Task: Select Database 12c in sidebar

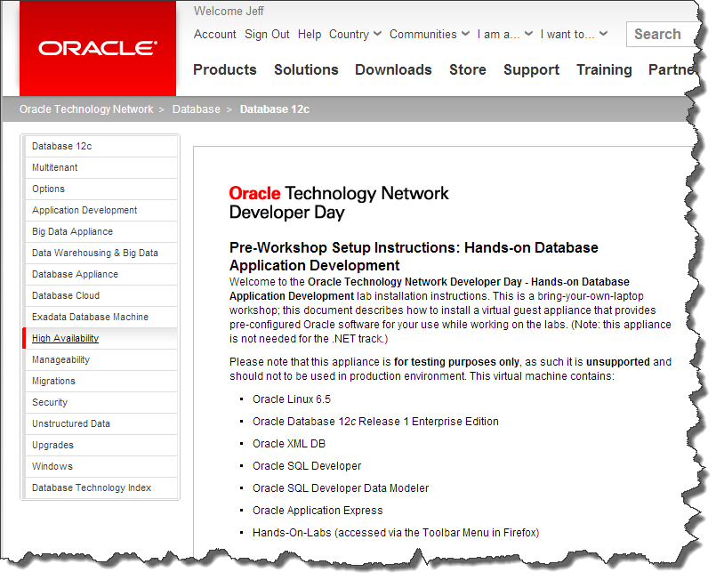Action: 101,146
